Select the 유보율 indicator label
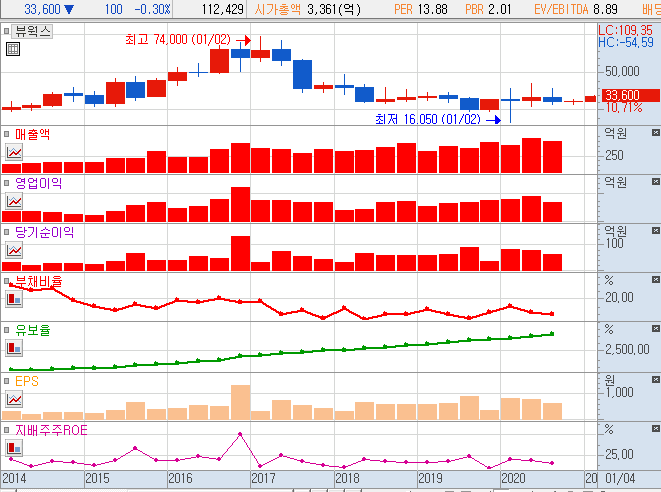Screen dimensions: 661x492 (32, 330)
